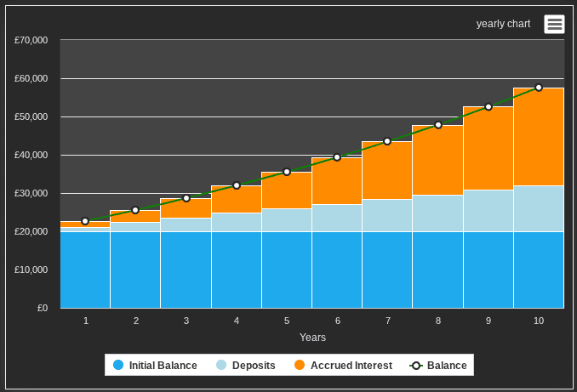577x392 pixels.
Task: Click the light blue Deposits legend circle
Action: click(221, 365)
